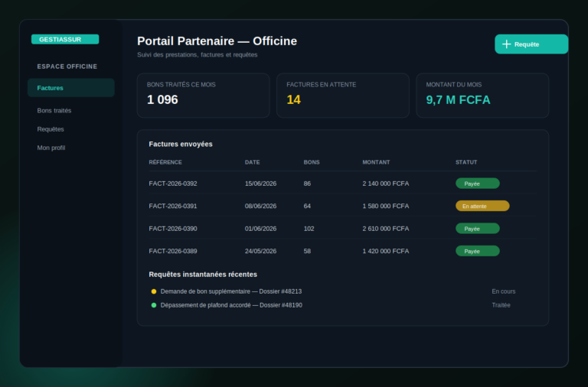
Task: Click amount 1 420 000 FCFA
Action: click(x=386, y=251)
